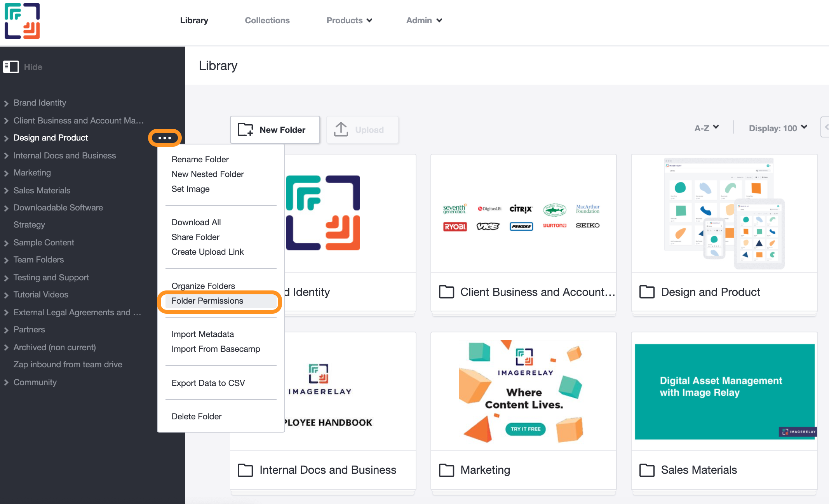The height and width of the screenshot is (504, 829).
Task: Switch to the Collections tab
Action: [267, 21]
